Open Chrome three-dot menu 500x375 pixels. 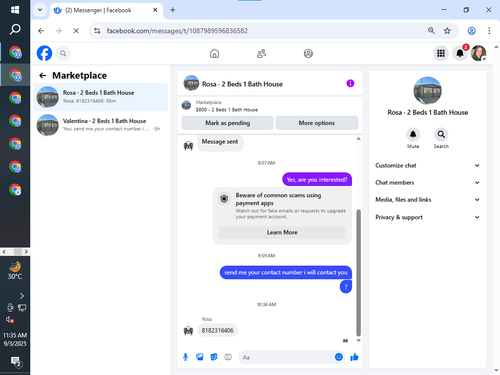point(489,31)
